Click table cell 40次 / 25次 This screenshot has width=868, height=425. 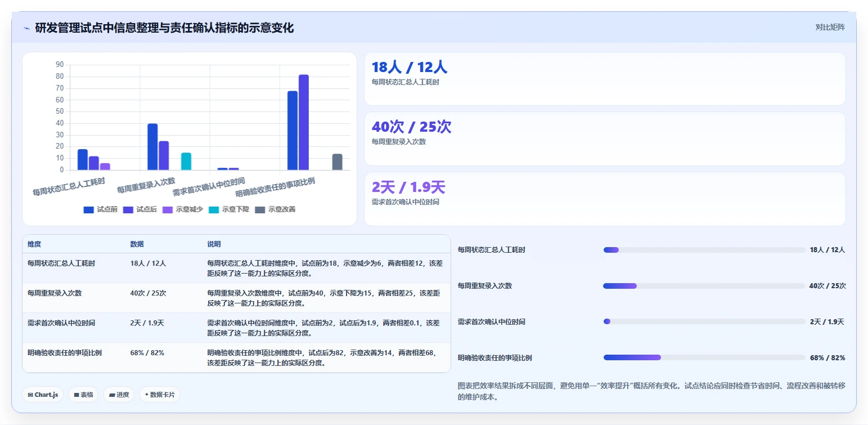pyautogui.click(x=148, y=293)
